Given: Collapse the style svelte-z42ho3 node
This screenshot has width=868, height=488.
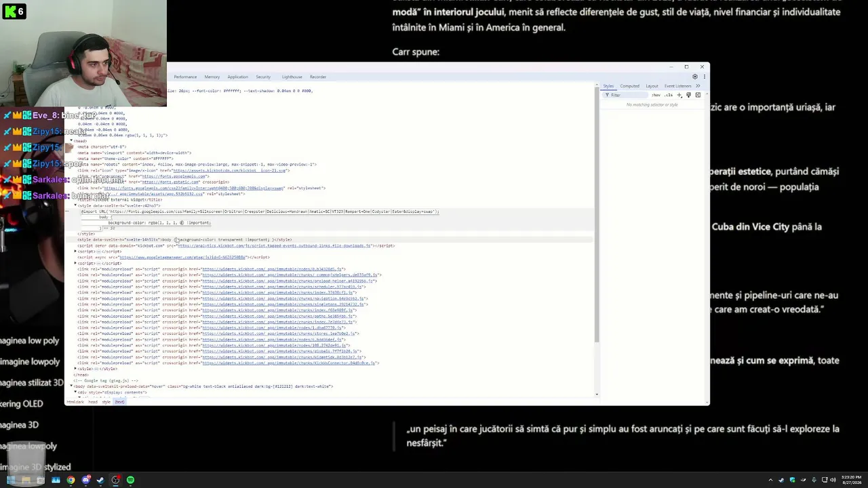Looking at the screenshot, I should click(75, 205).
